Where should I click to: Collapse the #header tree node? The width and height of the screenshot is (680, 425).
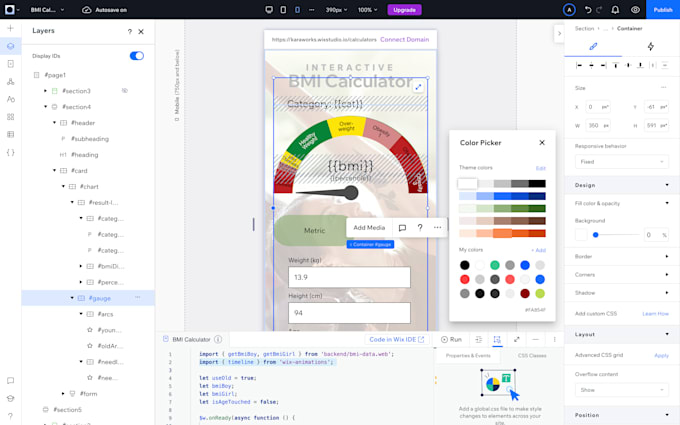point(54,123)
